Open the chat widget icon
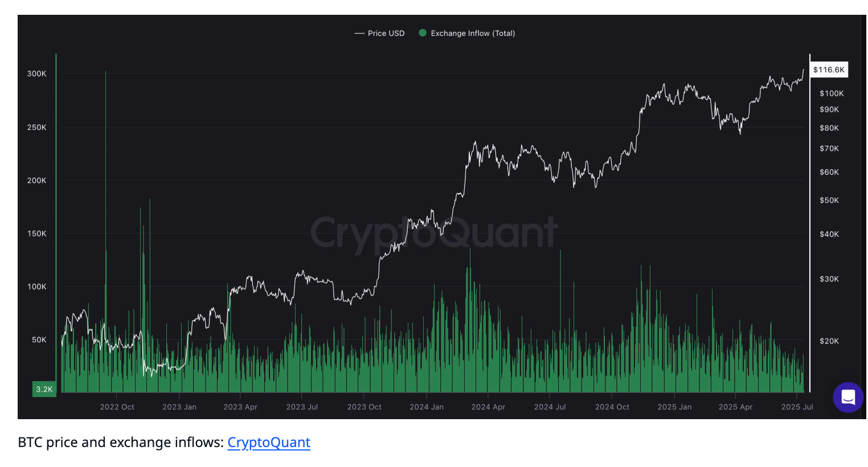This screenshot has width=868, height=467. 848,397
